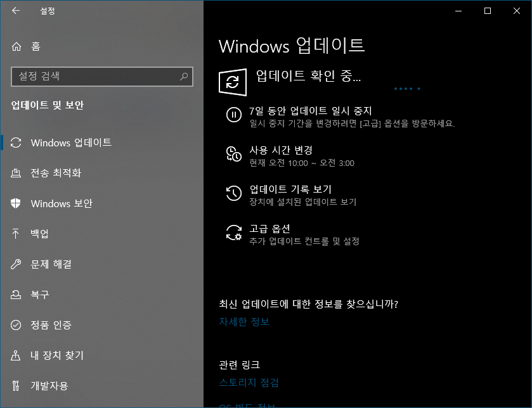Open the 내 장치 찾기 locator icon
This screenshot has width=532, height=408.
coord(16,355)
